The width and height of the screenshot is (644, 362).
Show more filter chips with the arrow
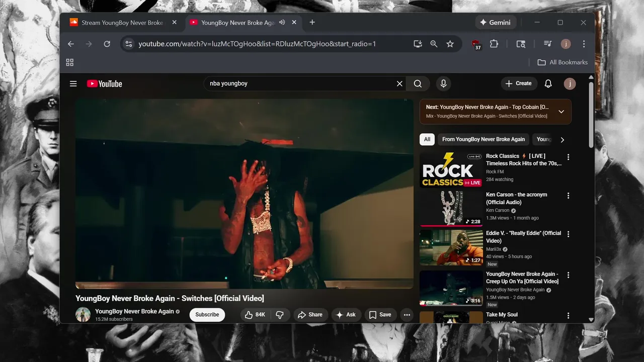tap(562, 140)
